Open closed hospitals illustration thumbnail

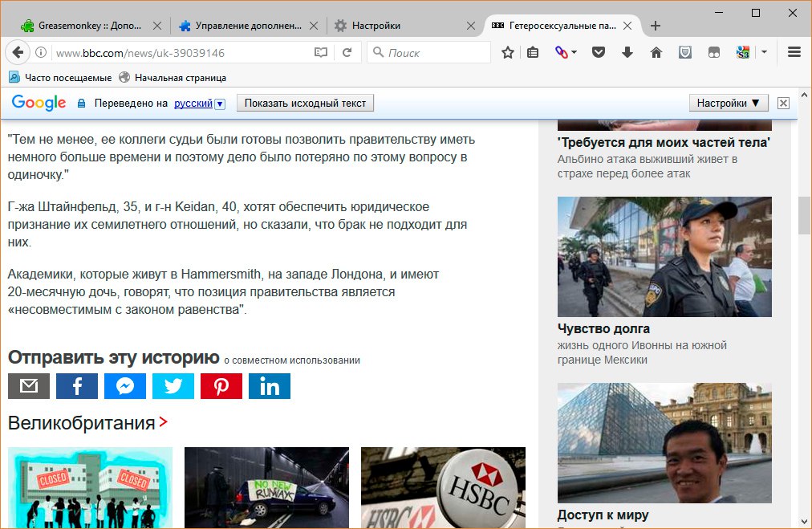(x=90, y=487)
